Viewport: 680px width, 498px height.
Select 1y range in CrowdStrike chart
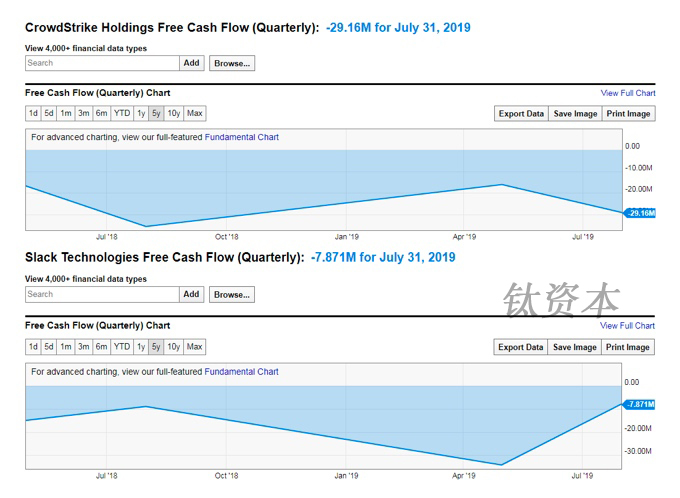[x=141, y=114]
